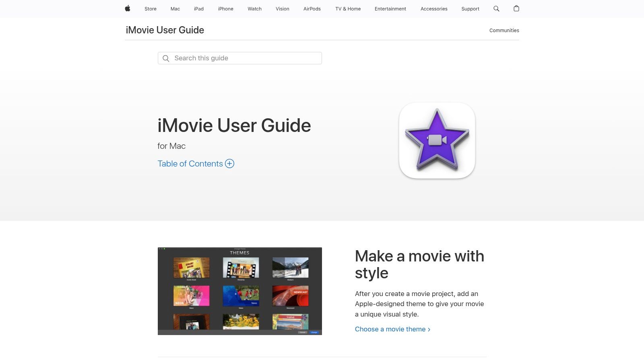Click the 'for Mac' subtitle text
Screen dimensions: 644x362
(x=171, y=146)
